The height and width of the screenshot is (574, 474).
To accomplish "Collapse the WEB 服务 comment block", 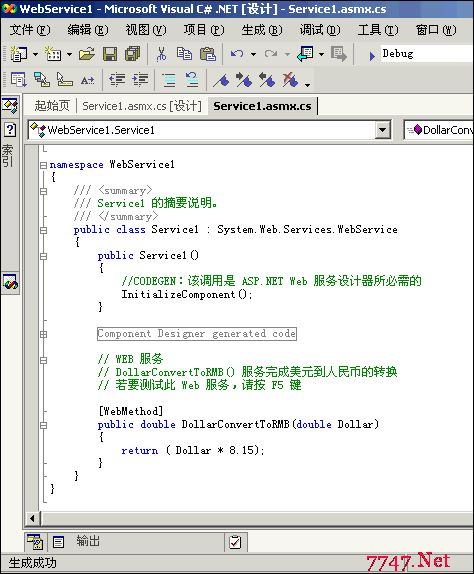I will [x=43, y=360].
